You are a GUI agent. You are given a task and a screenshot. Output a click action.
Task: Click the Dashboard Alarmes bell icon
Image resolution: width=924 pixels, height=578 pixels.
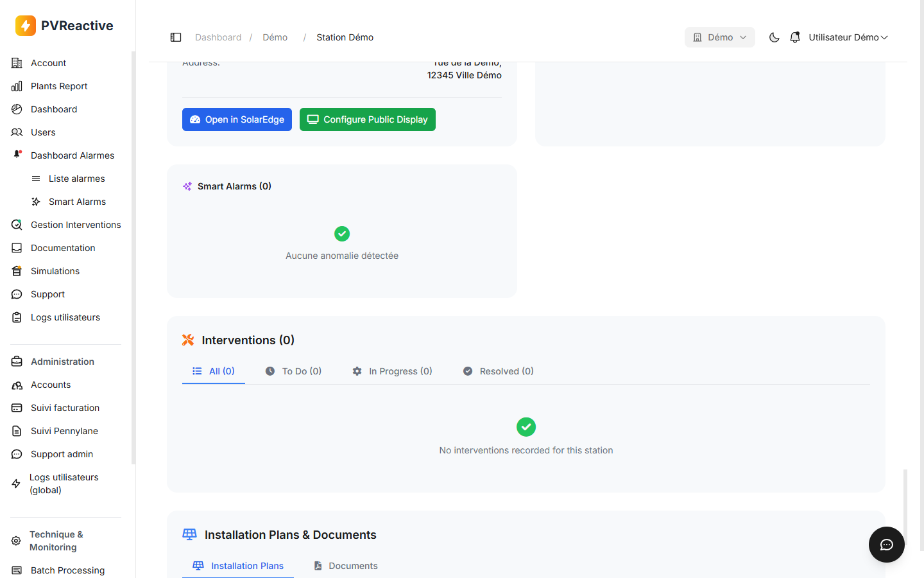17,155
